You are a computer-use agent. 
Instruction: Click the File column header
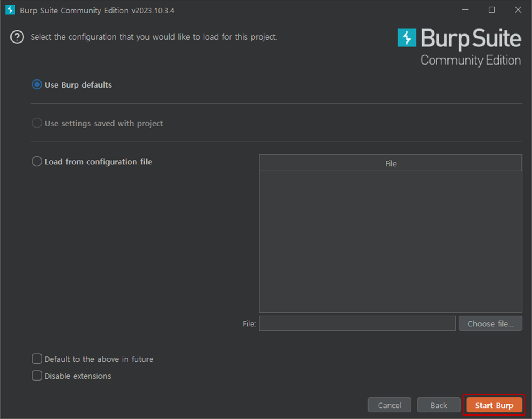(x=391, y=163)
